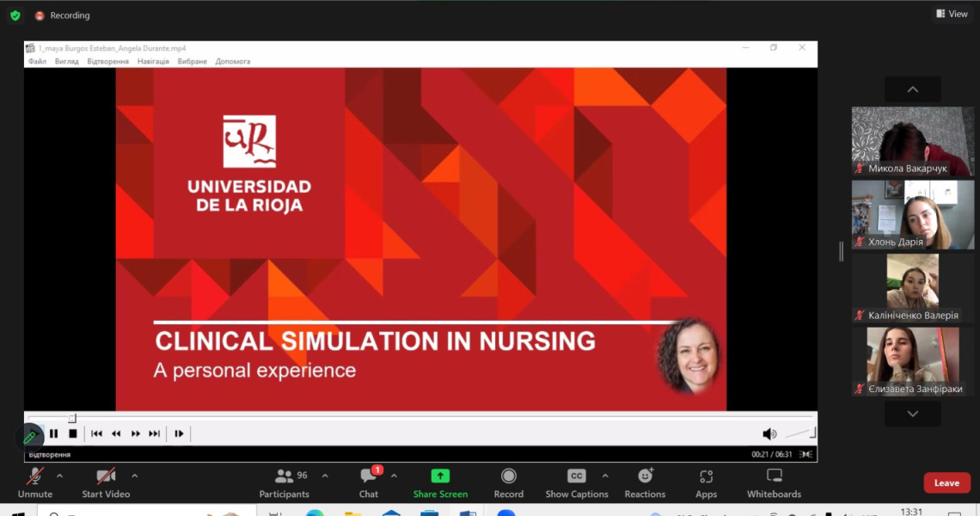Viewport: 980px width, 516px height.
Task: Step forward one frame
Action: pos(180,433)
